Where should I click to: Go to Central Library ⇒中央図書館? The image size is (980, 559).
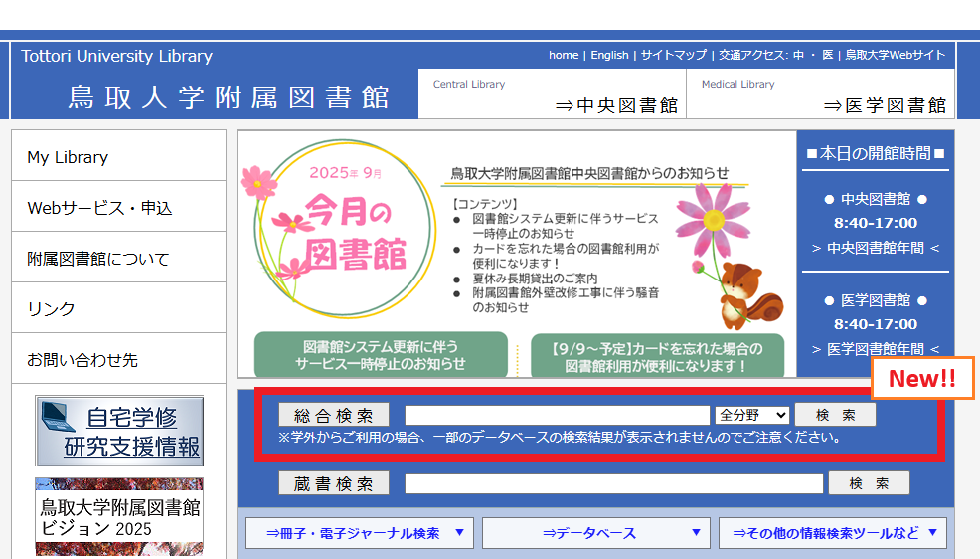pos(552,93)
